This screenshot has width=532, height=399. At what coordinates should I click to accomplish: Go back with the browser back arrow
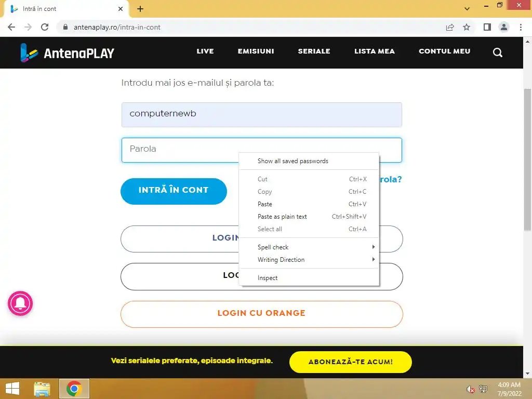[11, 27]
